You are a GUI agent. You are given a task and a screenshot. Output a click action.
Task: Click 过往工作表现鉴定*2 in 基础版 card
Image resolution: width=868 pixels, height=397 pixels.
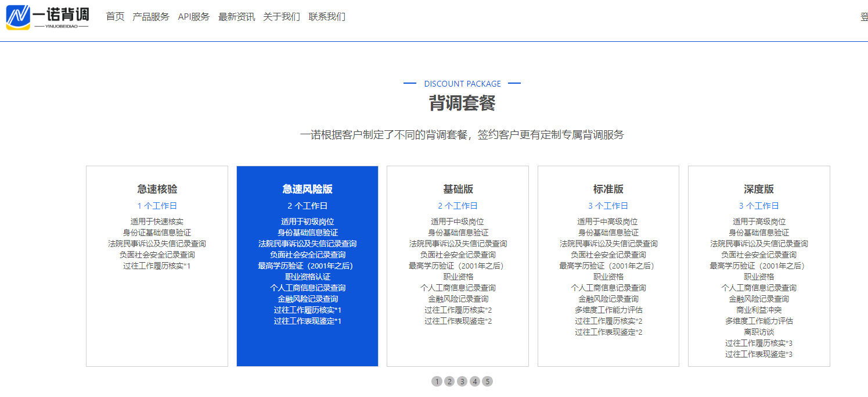click(458, 321)
